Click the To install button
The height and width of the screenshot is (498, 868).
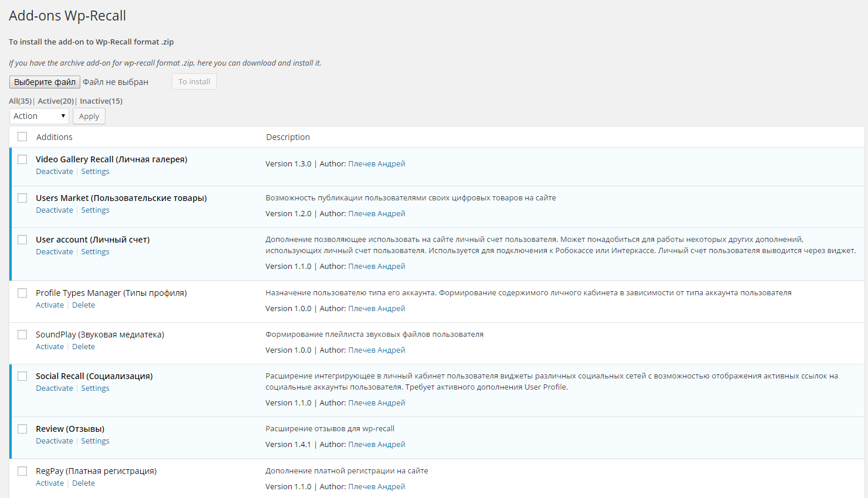point(194,81)
